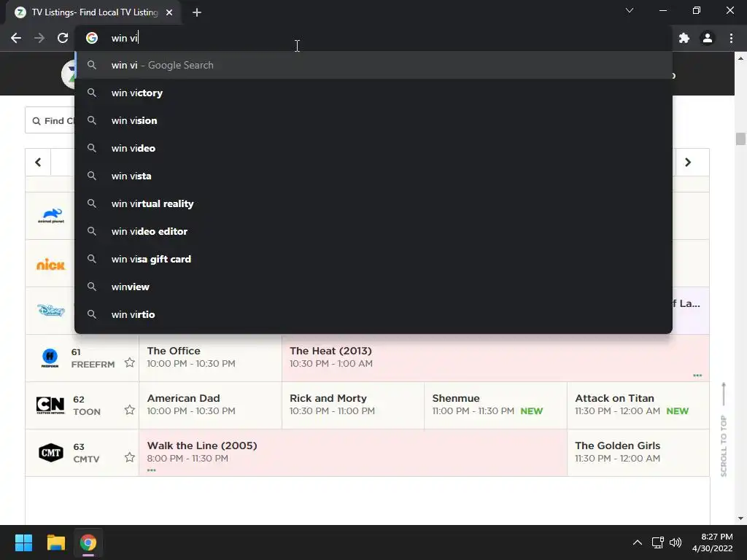
Task: Click the Disney Channel logo
Action: [51, 311]
